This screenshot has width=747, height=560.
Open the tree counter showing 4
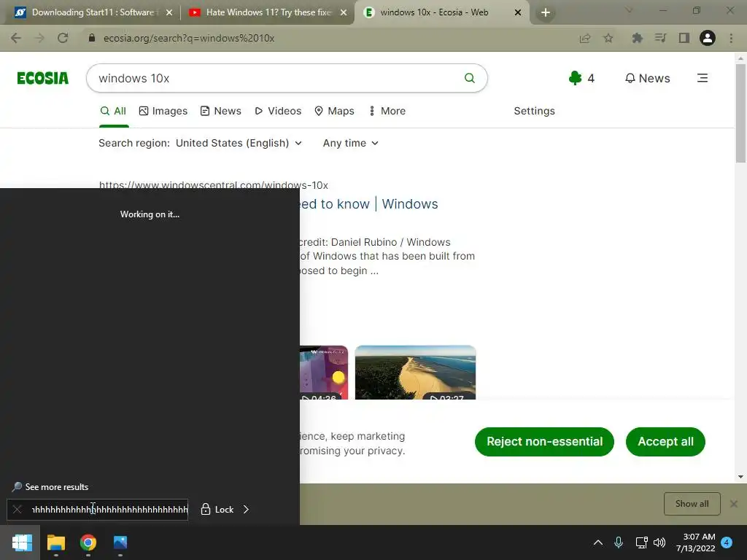(x=581, y=78)
